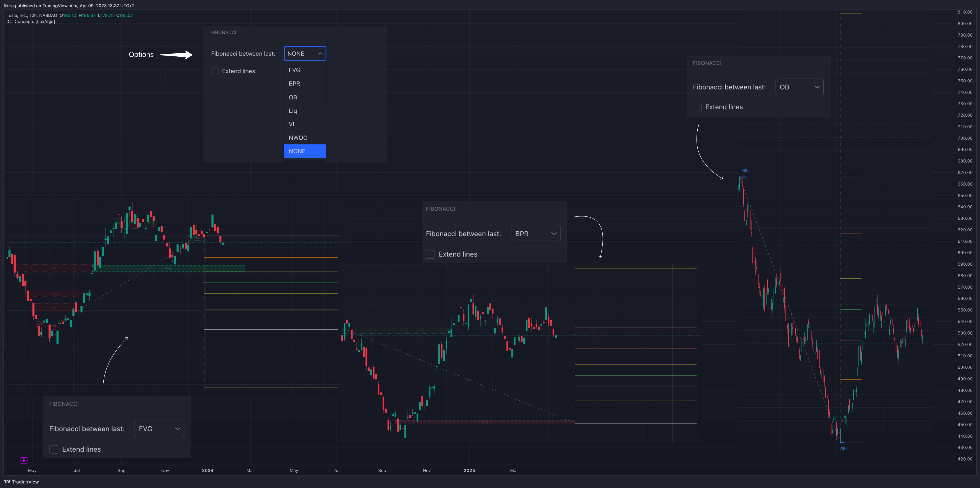Click the H186.37 high value

87,16
